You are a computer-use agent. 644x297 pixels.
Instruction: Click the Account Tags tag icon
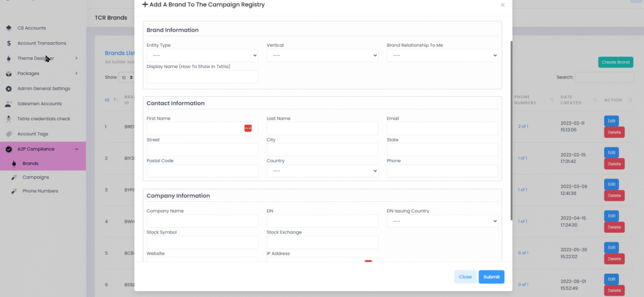(x=8, y=134)
